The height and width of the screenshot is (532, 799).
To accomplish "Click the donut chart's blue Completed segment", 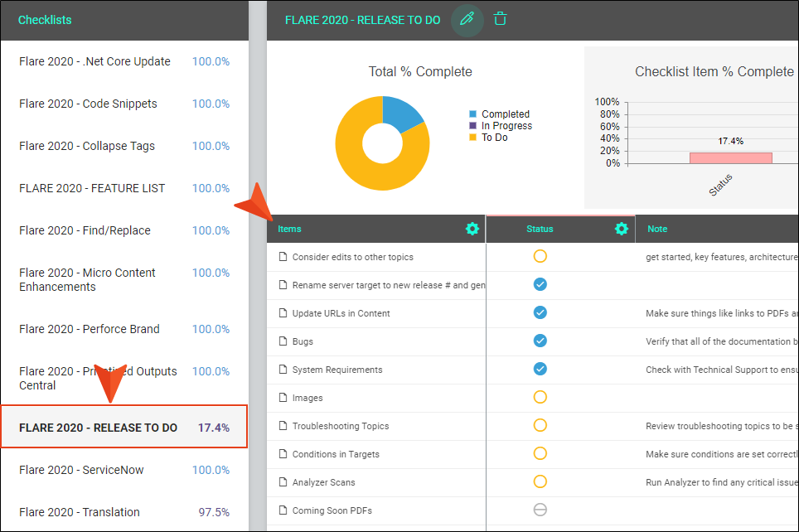I will pos(400,114).
